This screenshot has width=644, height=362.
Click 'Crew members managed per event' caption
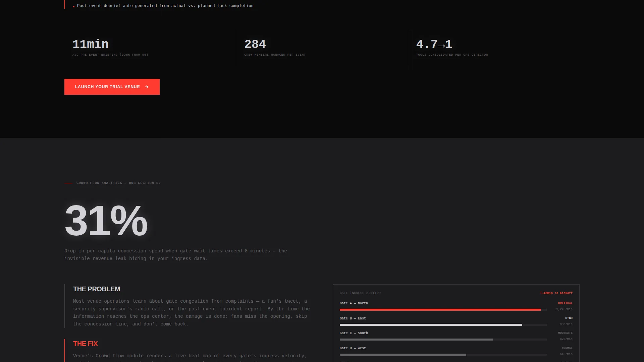[275, 55]
